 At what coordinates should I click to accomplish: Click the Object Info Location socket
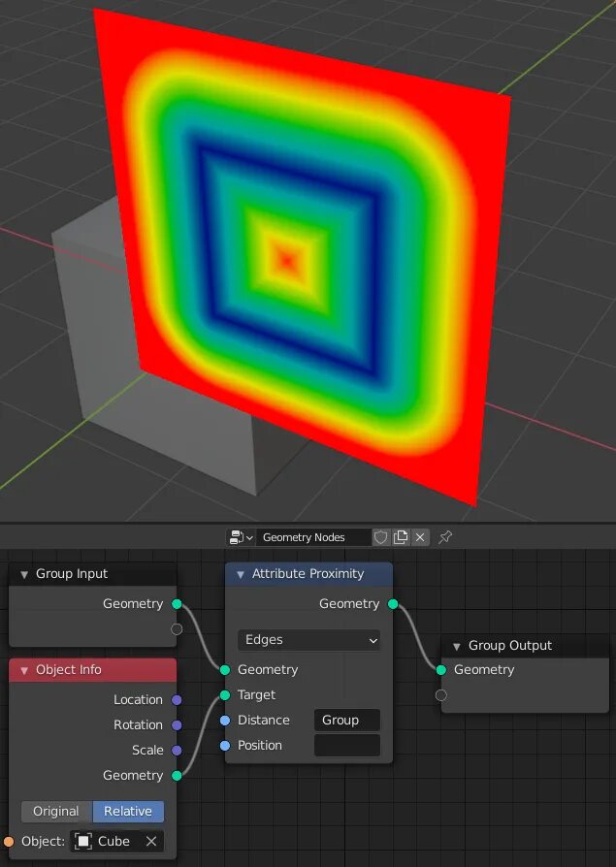pos(177,700)
